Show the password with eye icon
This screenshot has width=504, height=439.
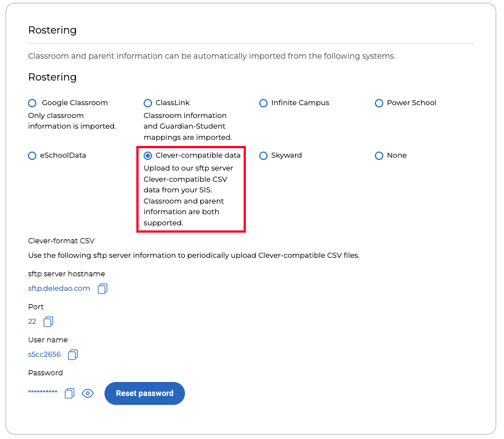pyautogui.click(x=87, y=393)
